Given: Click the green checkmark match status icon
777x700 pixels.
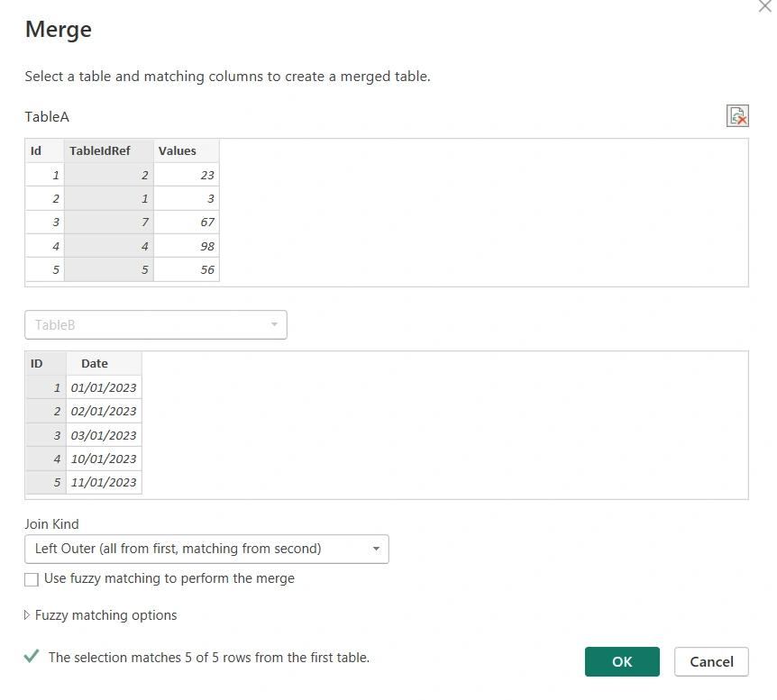Looking at the screenshot, I should coord(32,657).
